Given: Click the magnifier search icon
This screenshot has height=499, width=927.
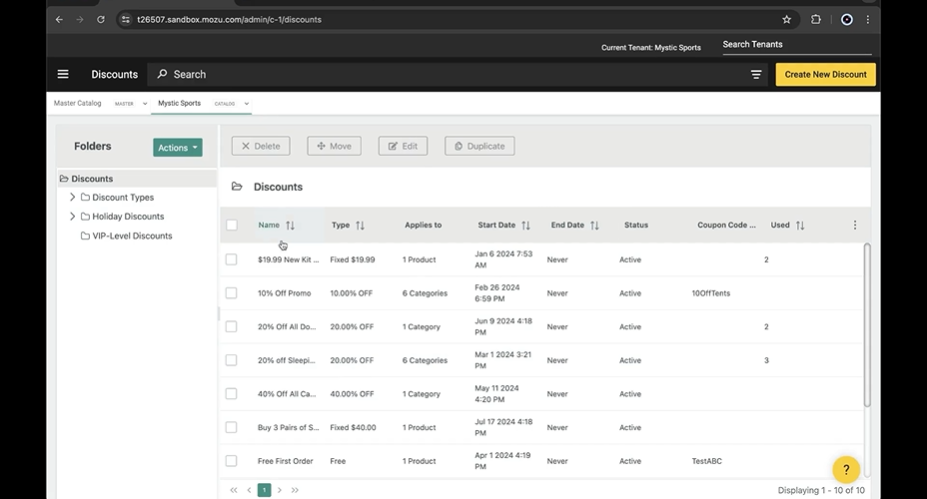Looking at the screenshot, I should point(162,74).
